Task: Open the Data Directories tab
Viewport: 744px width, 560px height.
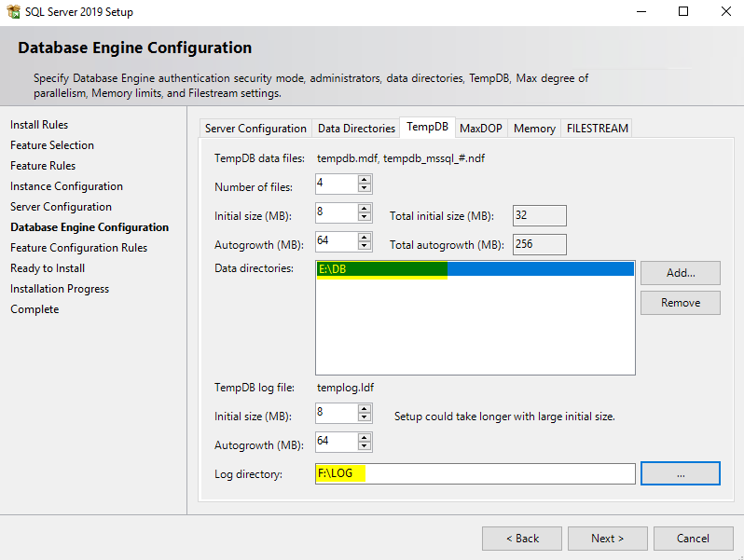Action: click(356, 129)
